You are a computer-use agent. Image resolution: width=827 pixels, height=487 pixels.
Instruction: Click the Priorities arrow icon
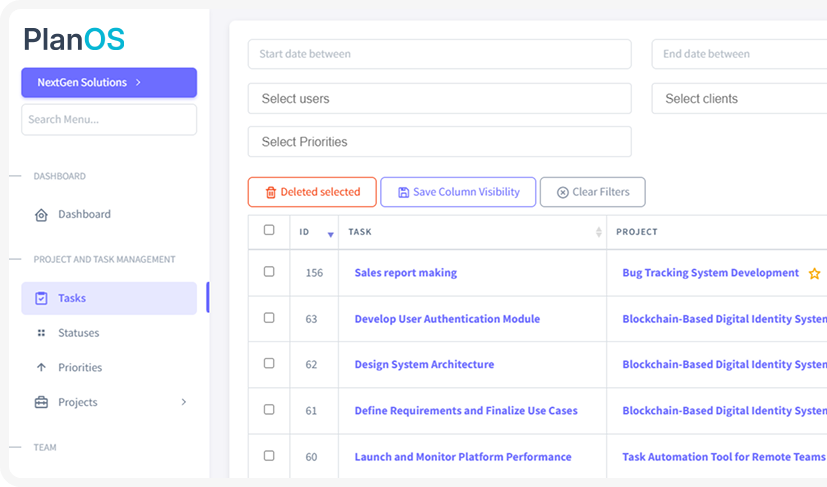41,368
